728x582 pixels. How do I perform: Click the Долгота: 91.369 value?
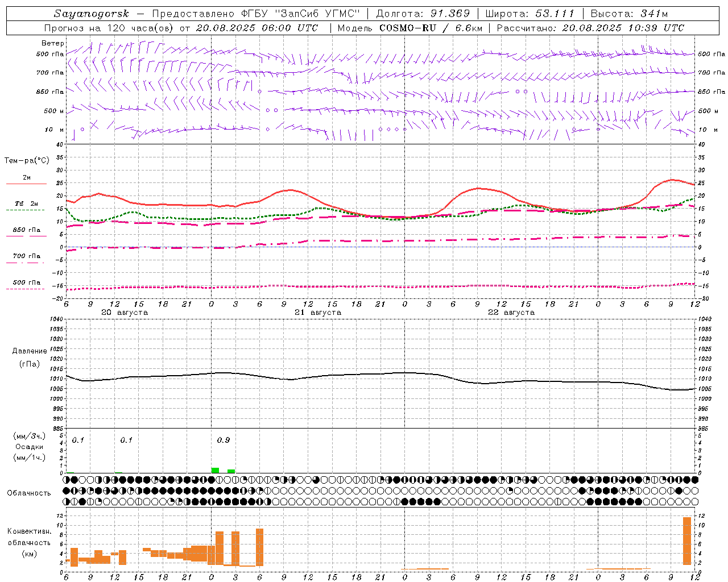tap(423, 14)
